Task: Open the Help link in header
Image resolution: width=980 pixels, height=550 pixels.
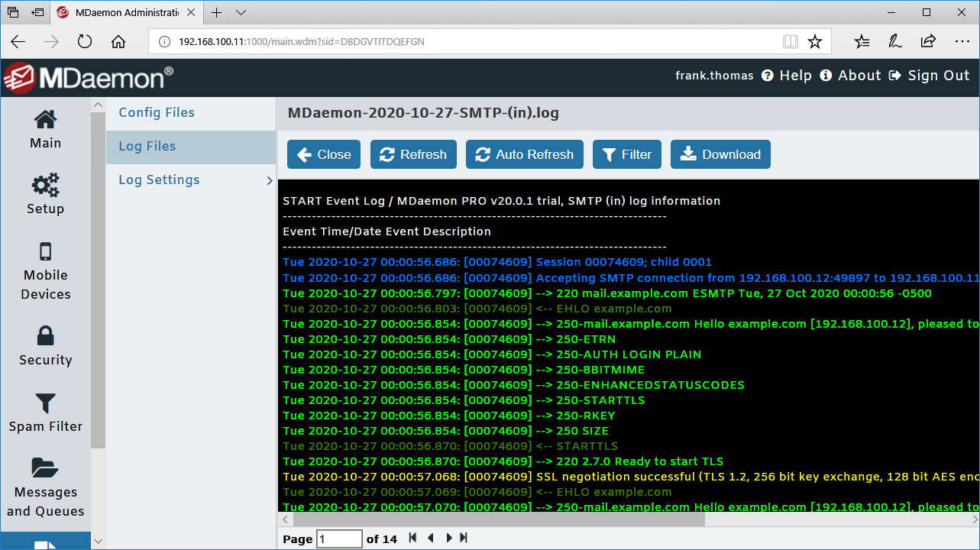Action: click(x=786, y=76)
